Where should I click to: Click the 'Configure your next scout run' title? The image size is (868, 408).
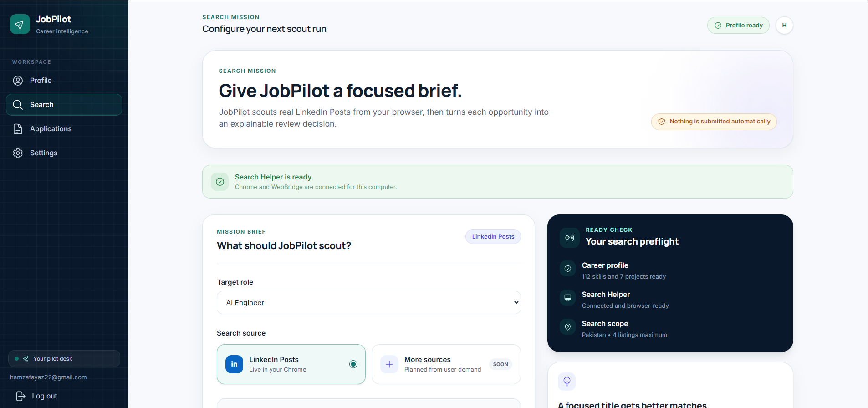point(264,29)
